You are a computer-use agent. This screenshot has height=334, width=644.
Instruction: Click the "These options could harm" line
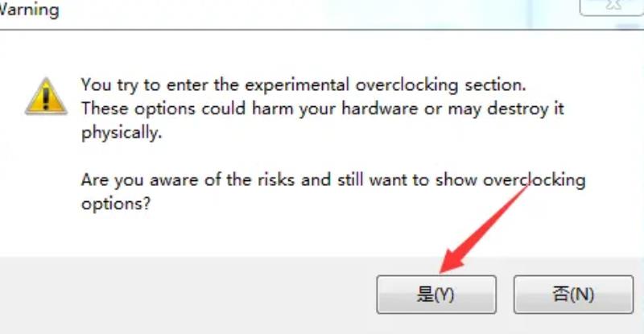coord(323,109)
